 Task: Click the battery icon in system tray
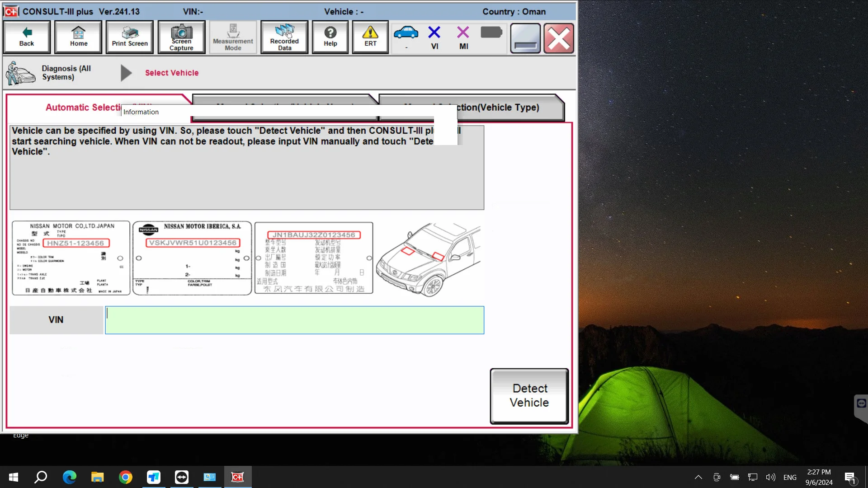click(735, 477)
